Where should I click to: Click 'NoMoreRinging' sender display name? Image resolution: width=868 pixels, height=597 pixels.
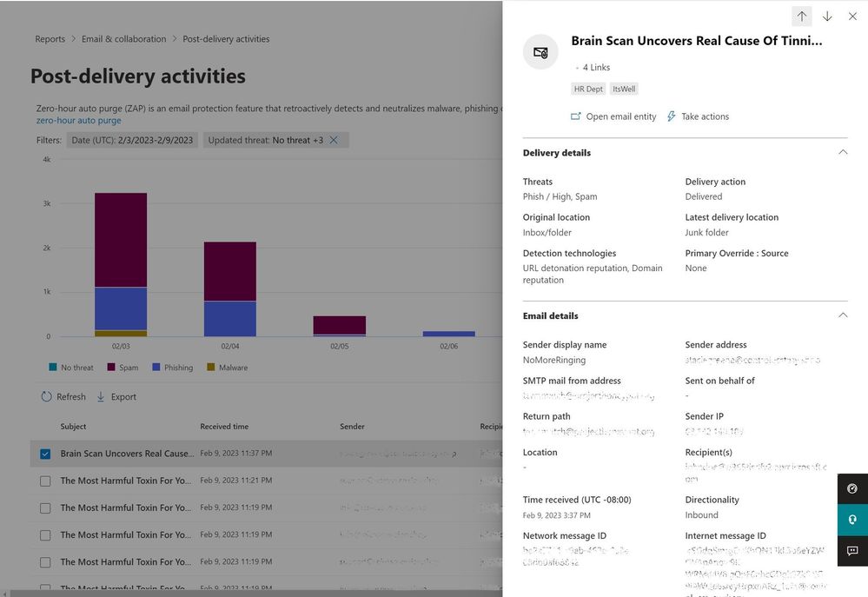pyautogui.click(x=553, y=360)
